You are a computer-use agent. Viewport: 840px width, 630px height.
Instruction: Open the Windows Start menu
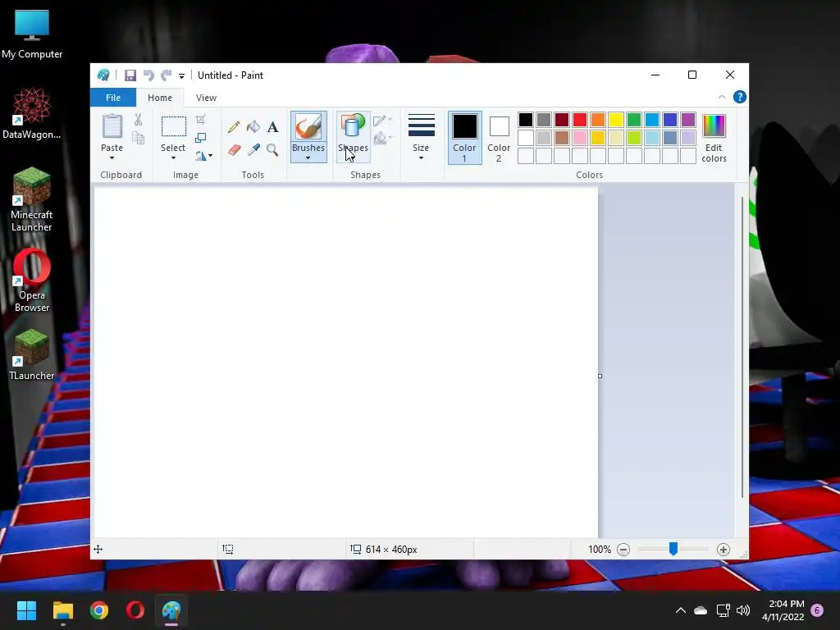coord(26,610)
